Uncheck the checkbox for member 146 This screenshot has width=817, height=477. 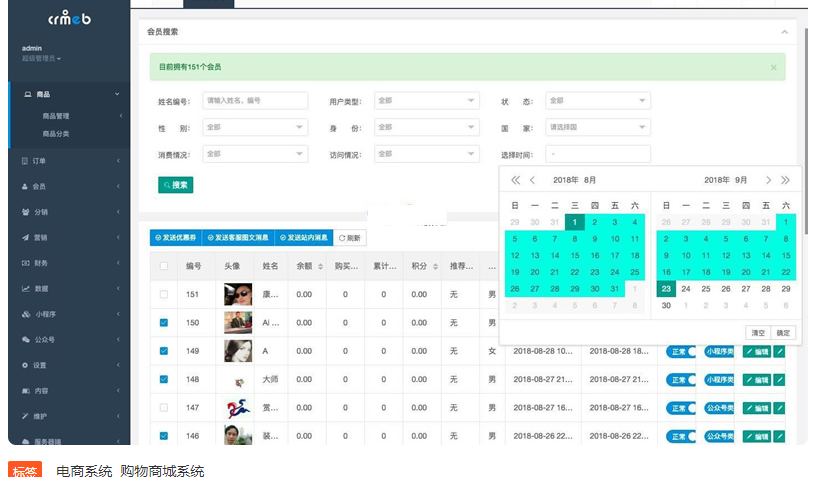164,436
